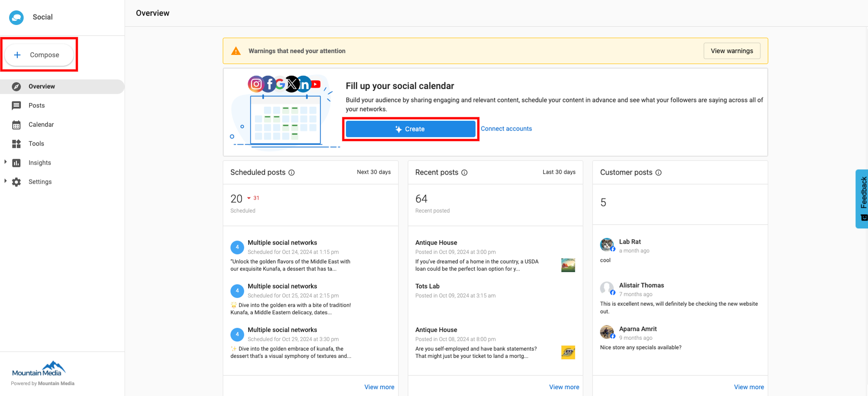Click the Posts chat icon
This screenshot has width=868, height=396.
click(16, 105)
